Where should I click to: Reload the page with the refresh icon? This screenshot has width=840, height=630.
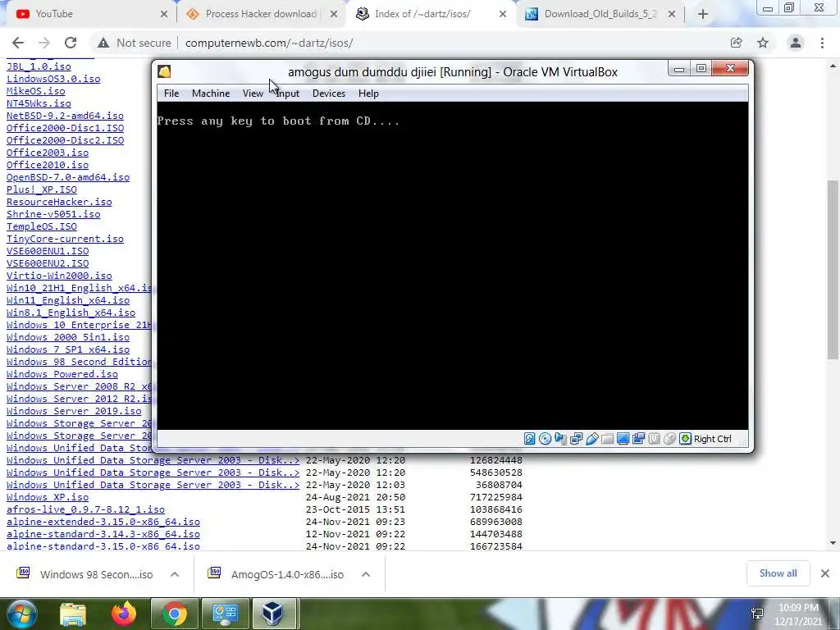tap(71, 43)
